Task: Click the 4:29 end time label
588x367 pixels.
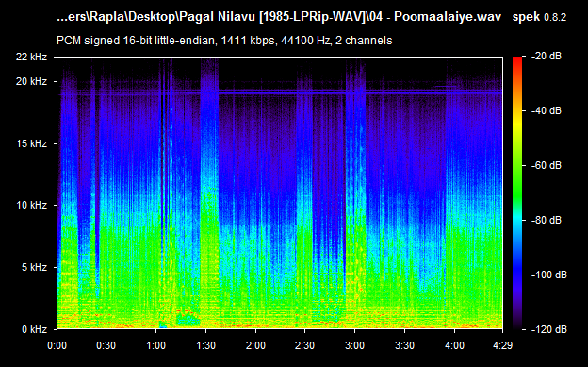Action: pyautogui.click(x=502, y=345)
